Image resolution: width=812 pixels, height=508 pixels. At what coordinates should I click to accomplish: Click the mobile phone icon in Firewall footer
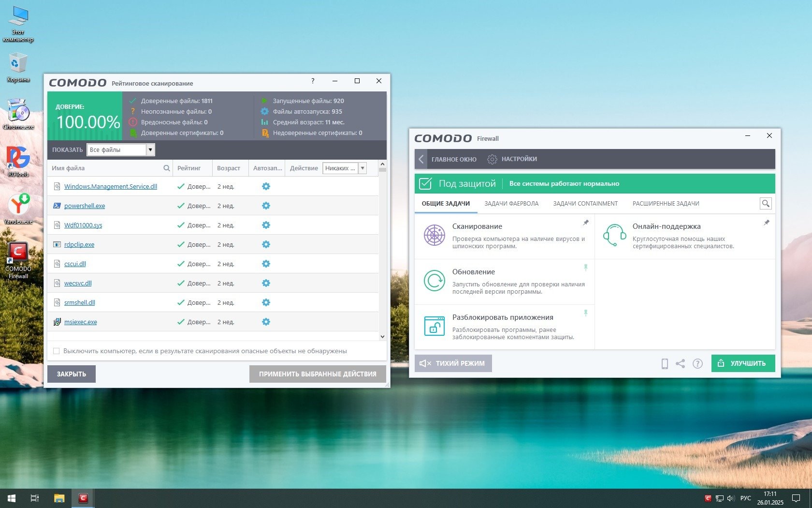pos(665,363)
